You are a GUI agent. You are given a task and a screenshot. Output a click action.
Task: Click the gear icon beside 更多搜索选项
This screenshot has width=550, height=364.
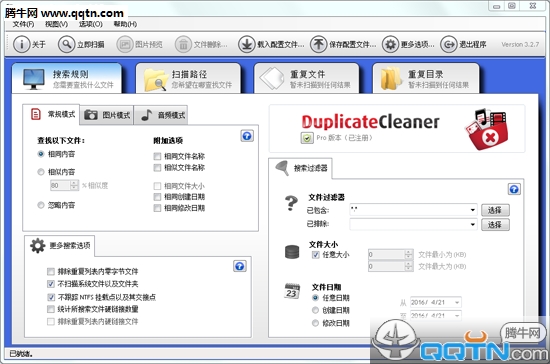pos(38,245)
